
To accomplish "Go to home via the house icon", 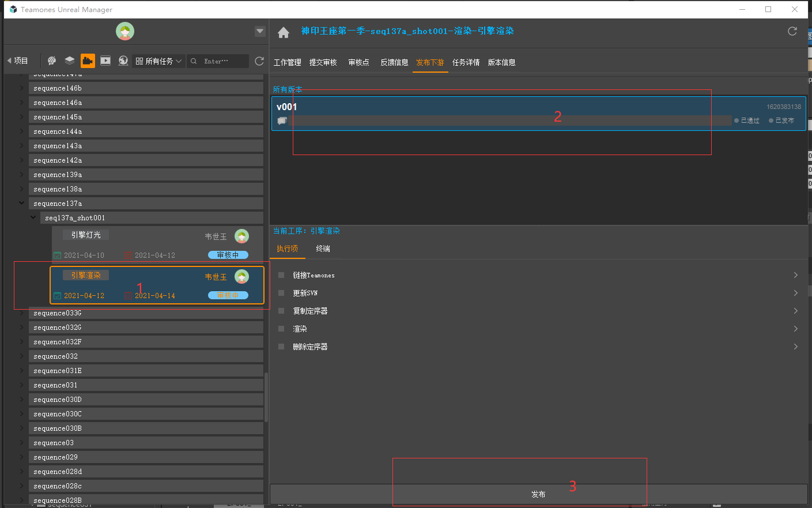I will click(284, 33).
